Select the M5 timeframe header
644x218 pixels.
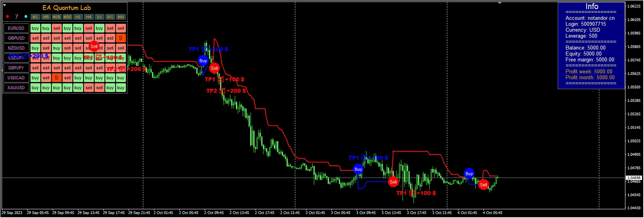pyautogui.click(x=46, y=17)
